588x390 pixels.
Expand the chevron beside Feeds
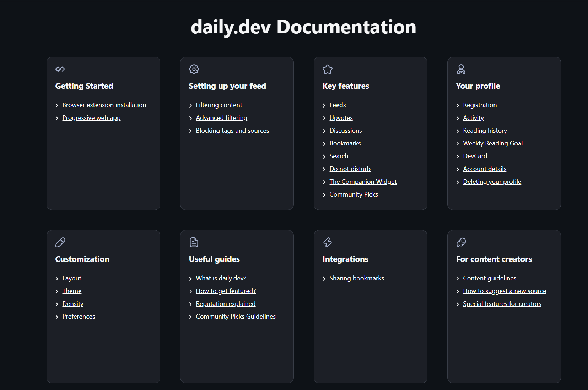click(324, 105)
